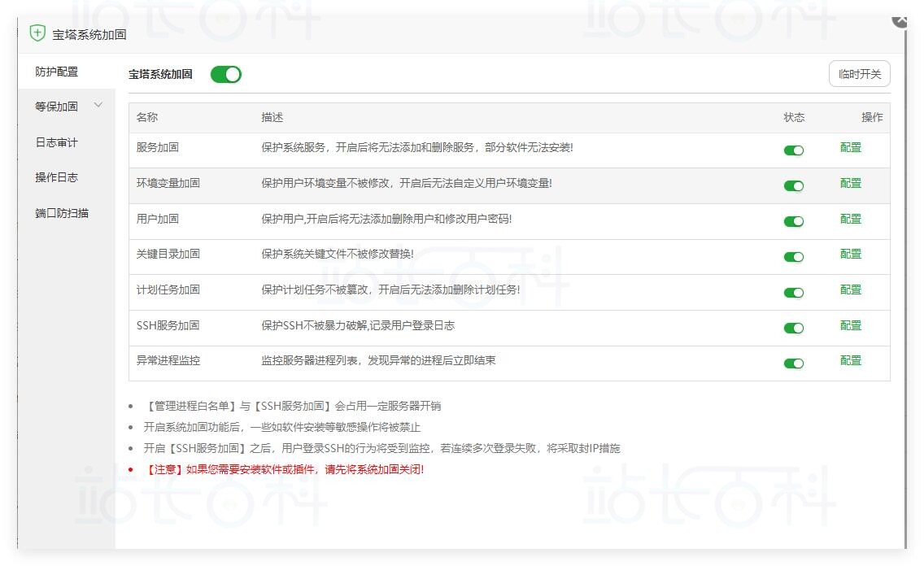This screenshot has height=566, width=924.
Task: Click 配置 for 异常进程监控 row
Action: click(x=850, y=360)
